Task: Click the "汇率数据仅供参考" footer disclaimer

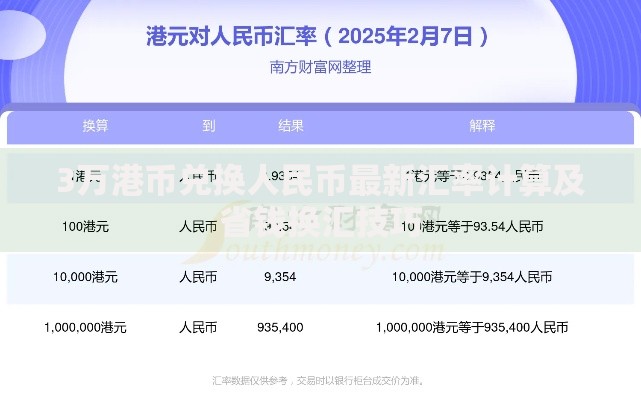Action: (x=319, y=380)
